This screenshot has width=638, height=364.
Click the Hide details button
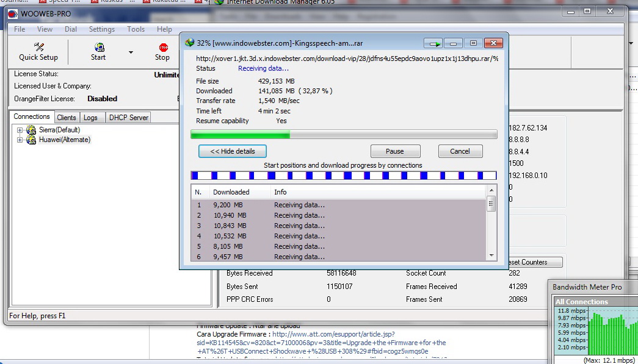pos(233,151)
